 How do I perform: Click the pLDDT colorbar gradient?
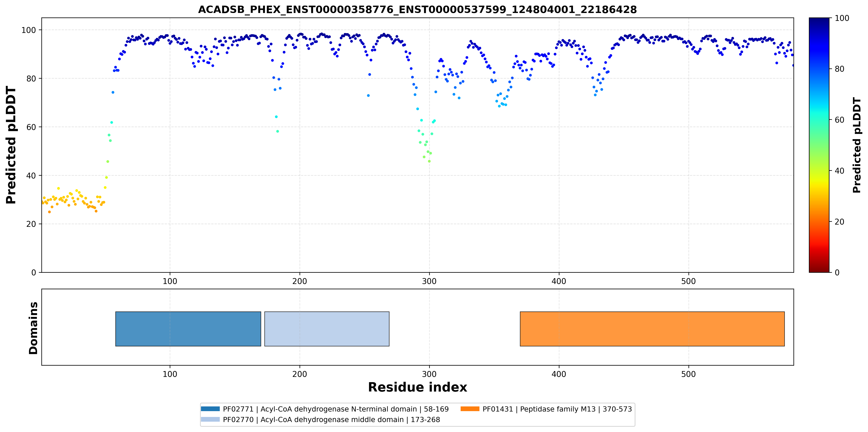tap(819, 145)
